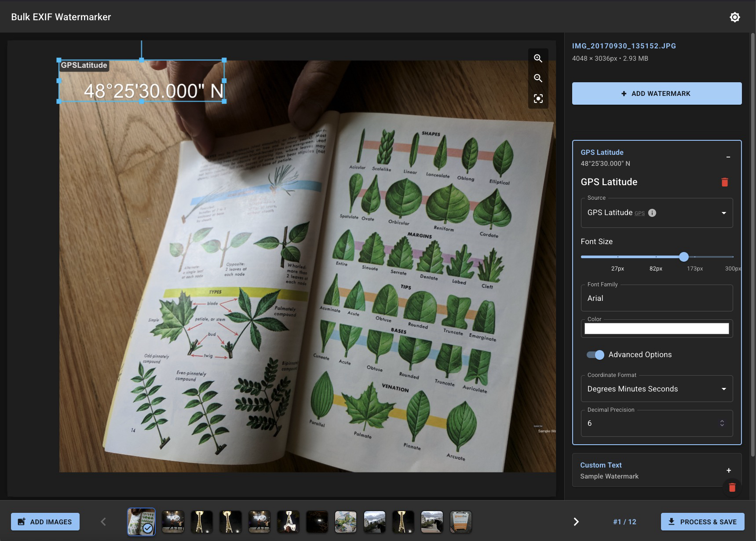This screenshot has width=756, height=541.
Task: Collapse the GPS Latitude panel
Action: click(x=728, y=157)
